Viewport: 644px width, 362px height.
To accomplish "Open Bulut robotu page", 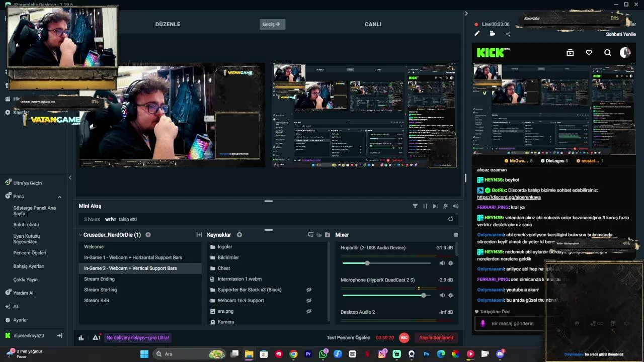I will click(x=26, y=225).
